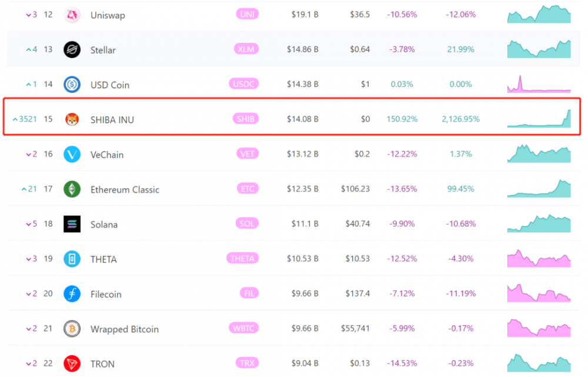Click the Ethereum Classic green logo icon
The height and width of the screenshot is (377, 588).
pyautogui.click(x=72, y=189)
